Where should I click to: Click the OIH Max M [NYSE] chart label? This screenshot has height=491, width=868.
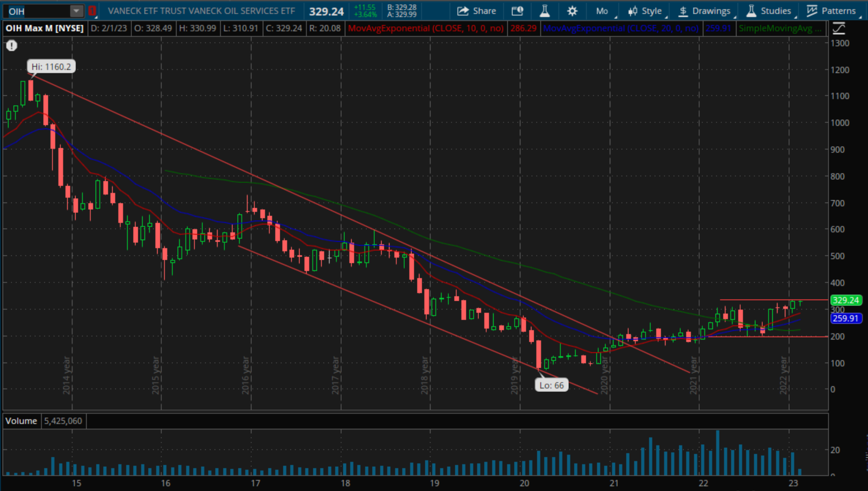45,28
